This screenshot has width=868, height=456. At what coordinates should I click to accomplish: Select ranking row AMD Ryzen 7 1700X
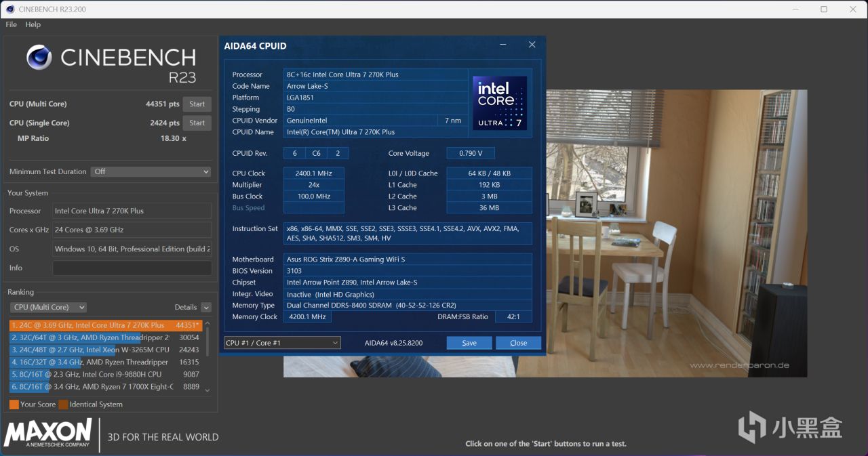point(106,387)
